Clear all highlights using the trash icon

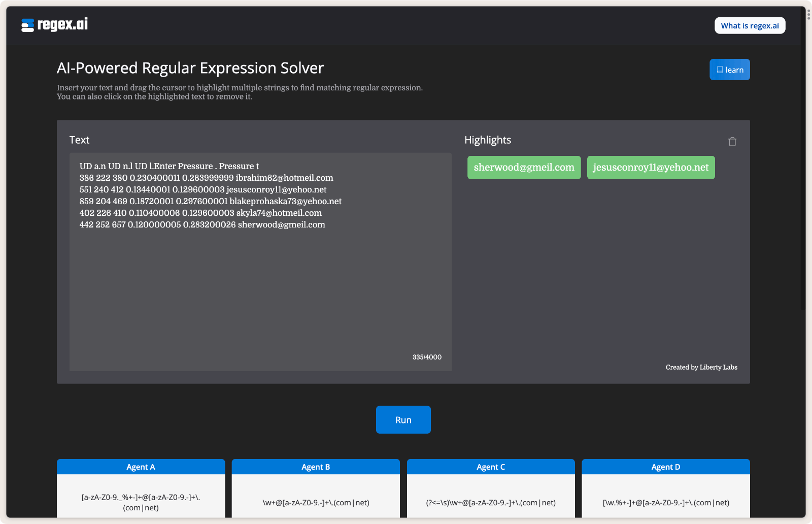click(732, 142)
